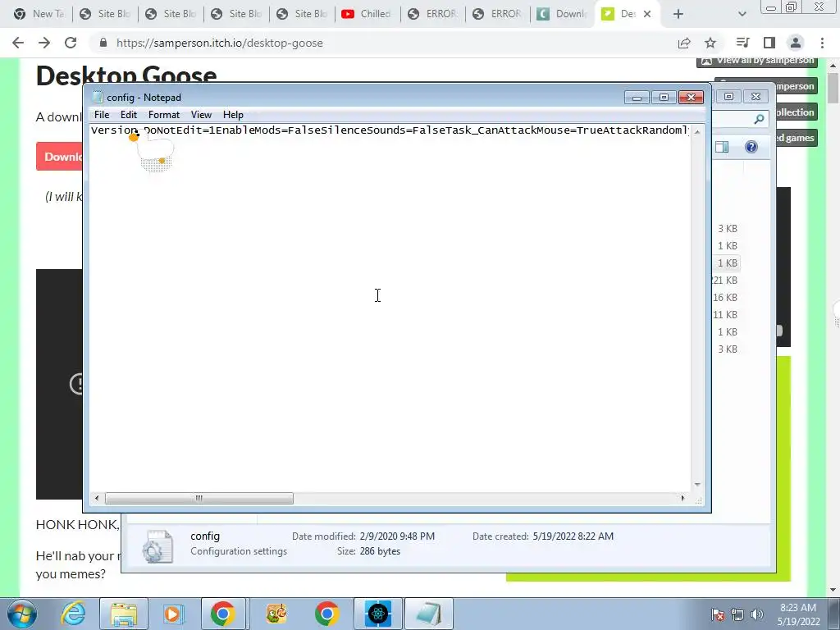Image resolution: width=840 pixels, height=630 pixels.
Task: Switch to the first Site Blo tab
Action: tap(104, 14)
